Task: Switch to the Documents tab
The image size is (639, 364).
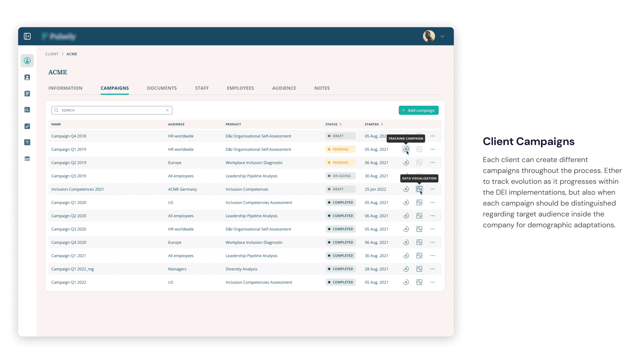Action: 162,88
